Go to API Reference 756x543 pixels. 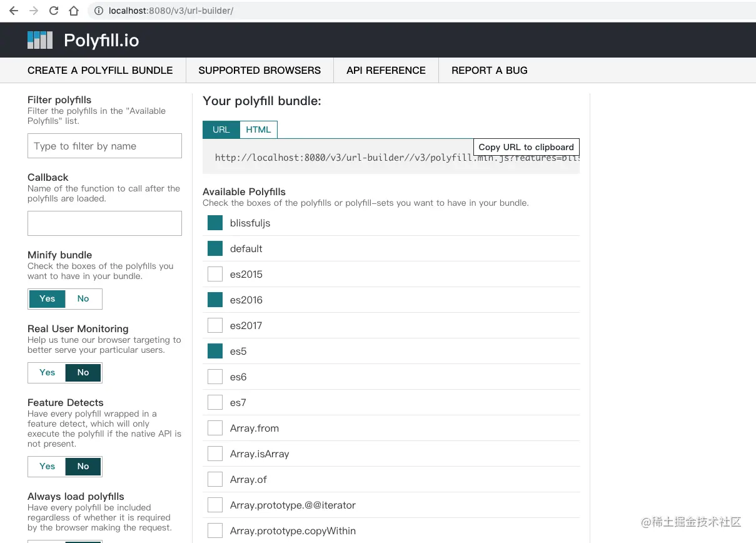386,70
